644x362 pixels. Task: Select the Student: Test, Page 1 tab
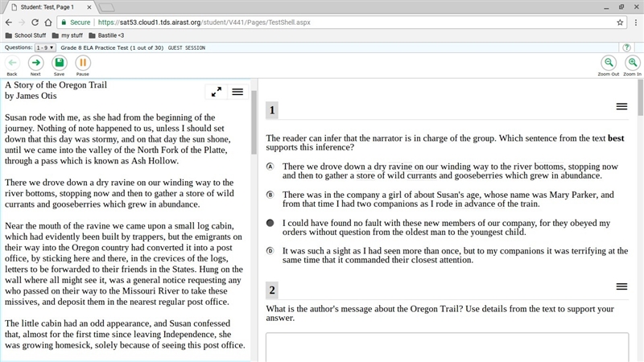(x=47, y=7)
